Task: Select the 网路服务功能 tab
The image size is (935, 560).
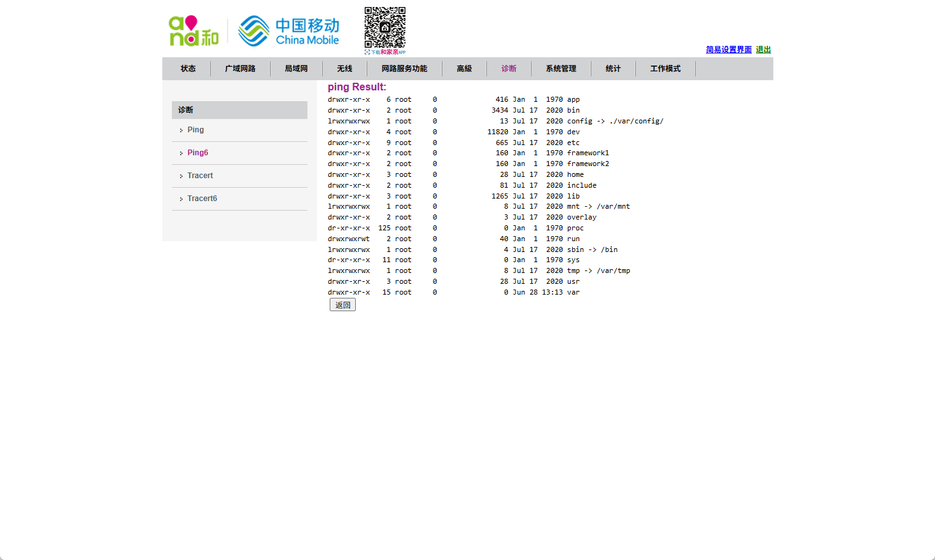Action: point(404,69)
